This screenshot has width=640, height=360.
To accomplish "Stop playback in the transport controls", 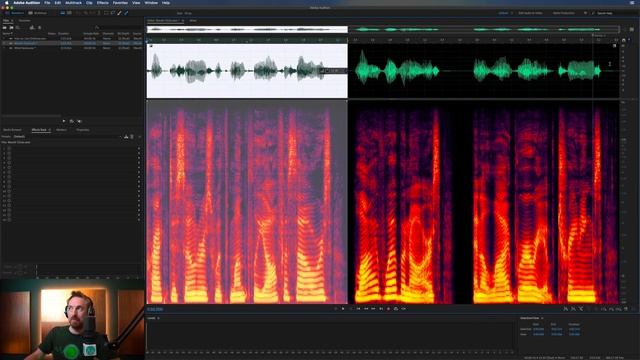I will point(336,309).
